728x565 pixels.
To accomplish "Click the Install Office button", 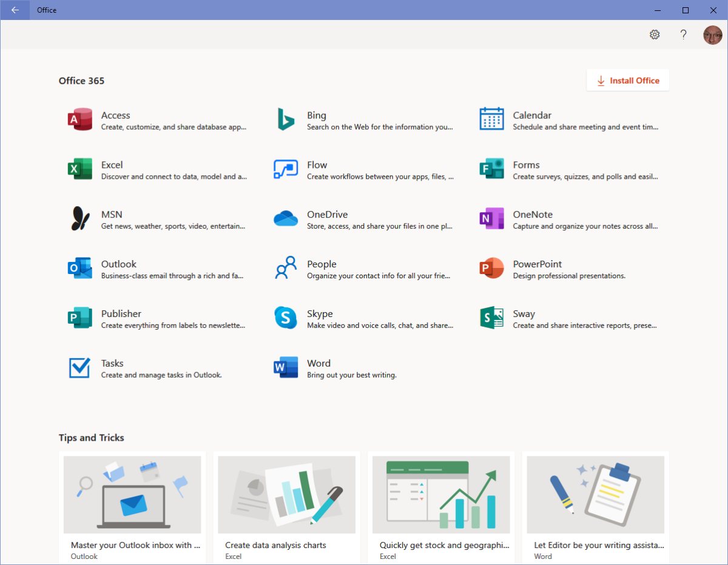I will click(x=628, y=81).
